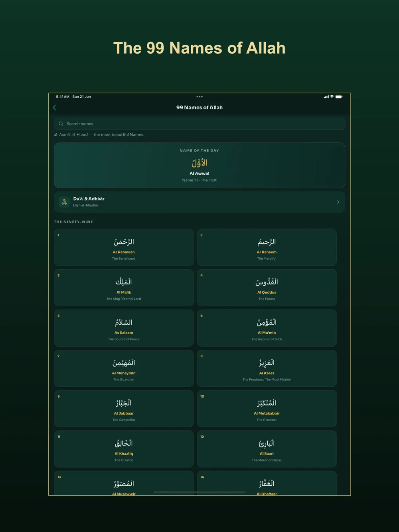Choose the Al Muhaymin card
This screenshot has height=532, width=399.
(x=124, y=368)
